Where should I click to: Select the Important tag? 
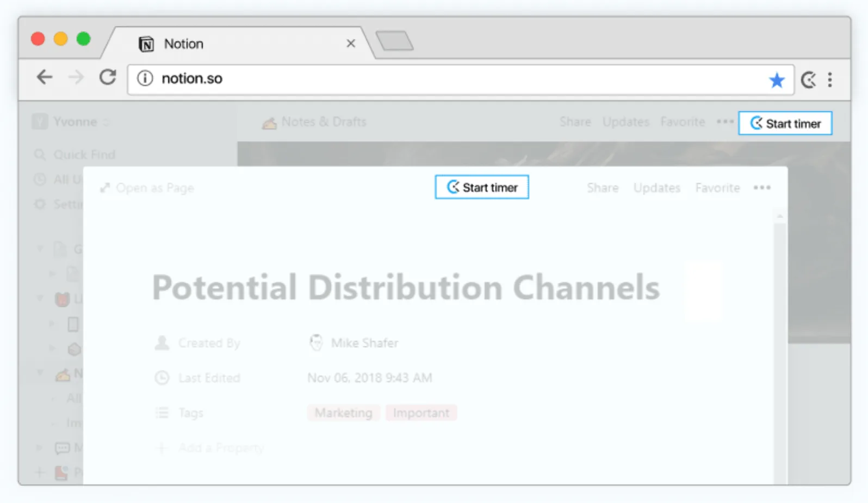pyautogui.click(x=421, y=413)
